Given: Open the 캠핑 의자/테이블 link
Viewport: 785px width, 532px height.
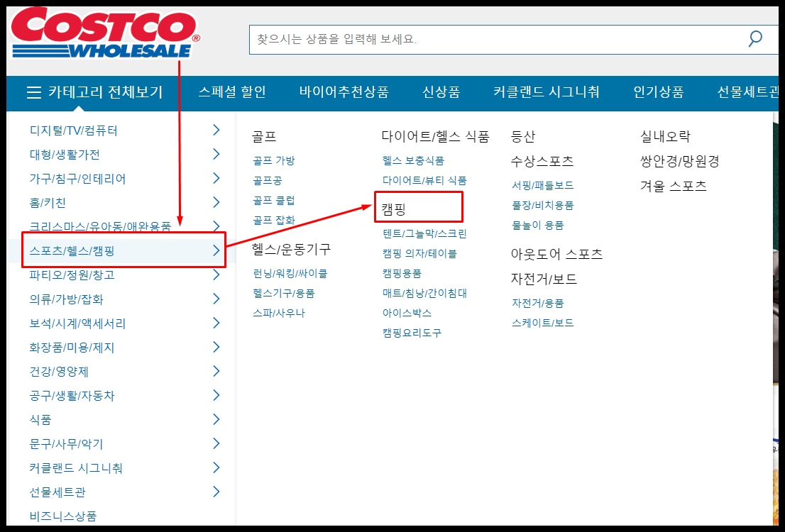Looking at the screenshot, I should click(x=419, y=254).
